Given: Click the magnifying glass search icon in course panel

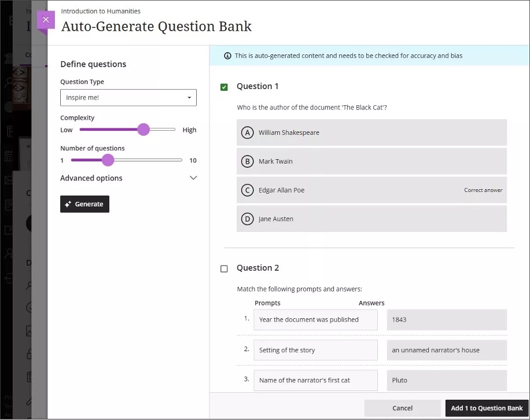Looking at the screenshot, I should click(30, 286).
